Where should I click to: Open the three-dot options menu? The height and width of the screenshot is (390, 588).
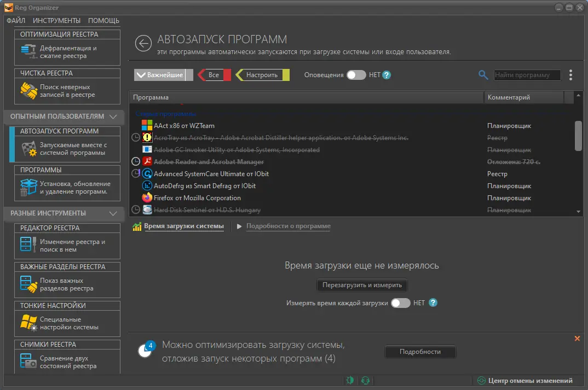570,75
